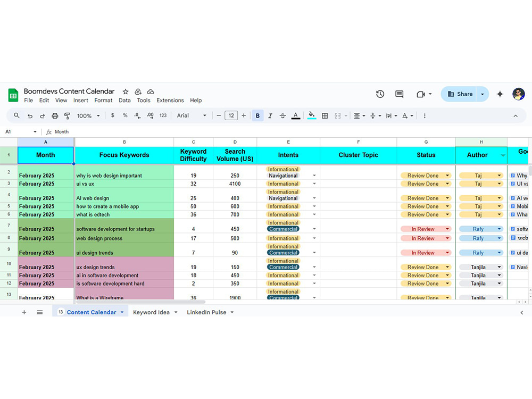Format cell as percent
532x399 pixels.
[x=125, y=115]
